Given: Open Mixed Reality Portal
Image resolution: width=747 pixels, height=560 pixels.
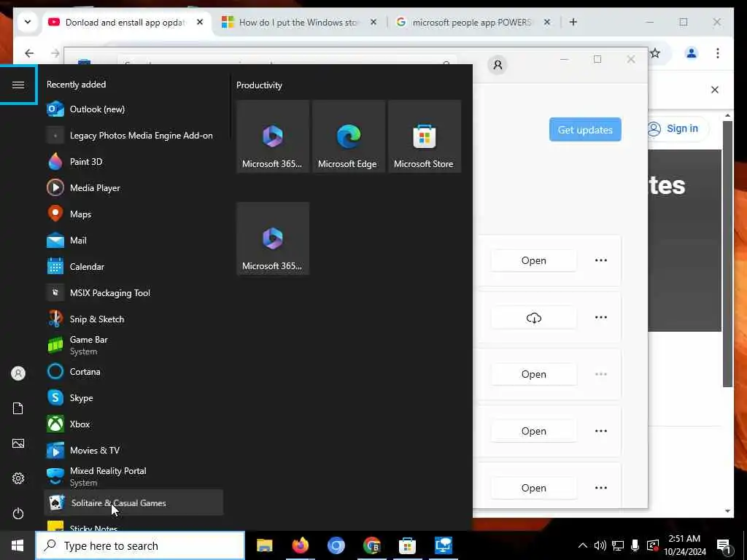Looking at the screenshot, I should click(133, 475).
